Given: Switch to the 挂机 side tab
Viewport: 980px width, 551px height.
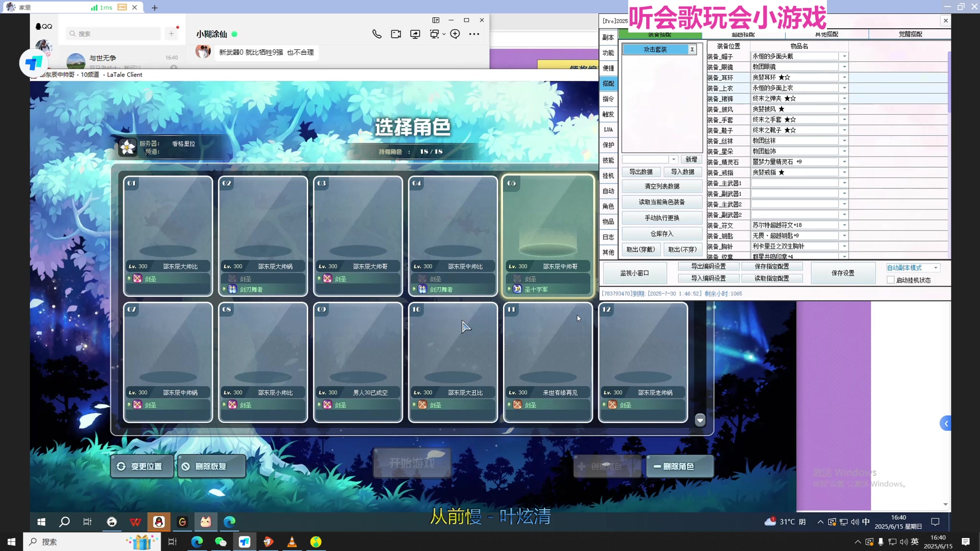Looking at the screenshot, I should tap(608, 176).
